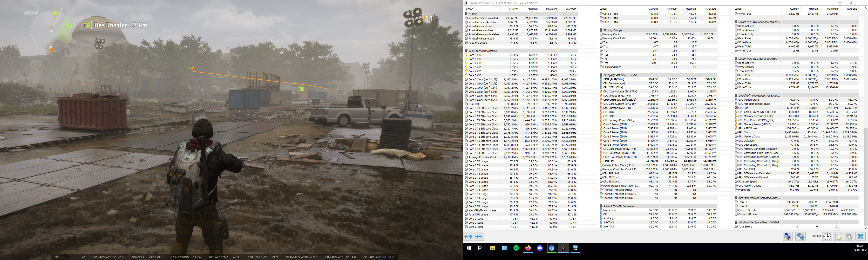Start logging with the sheet-plus icon
Viewport: 868px width, 260px height.
[x=838, y=236]
